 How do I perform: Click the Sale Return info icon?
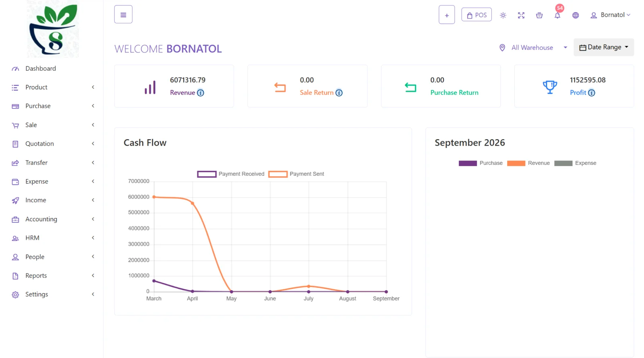pos(339,93)
